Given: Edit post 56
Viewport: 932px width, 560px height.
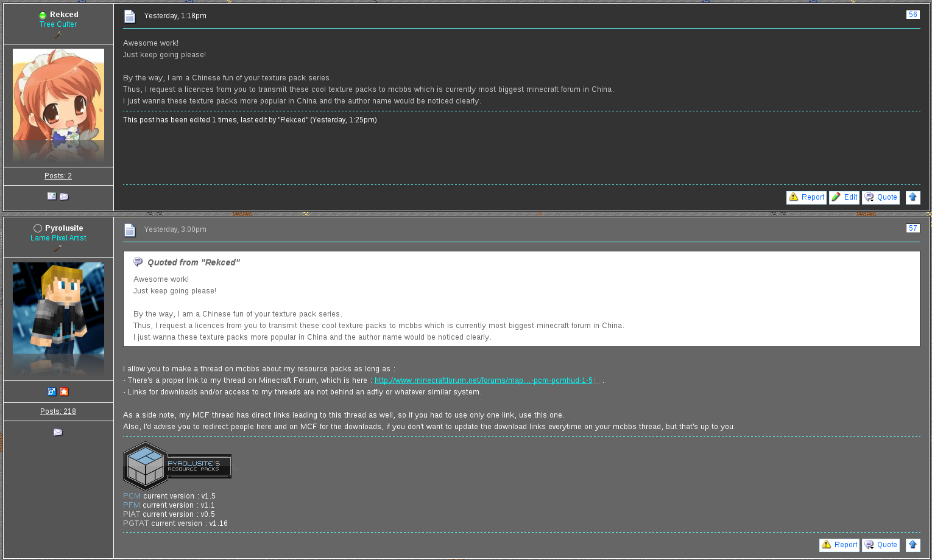Looking at the screenshot, I should click(x=844, y=197).
